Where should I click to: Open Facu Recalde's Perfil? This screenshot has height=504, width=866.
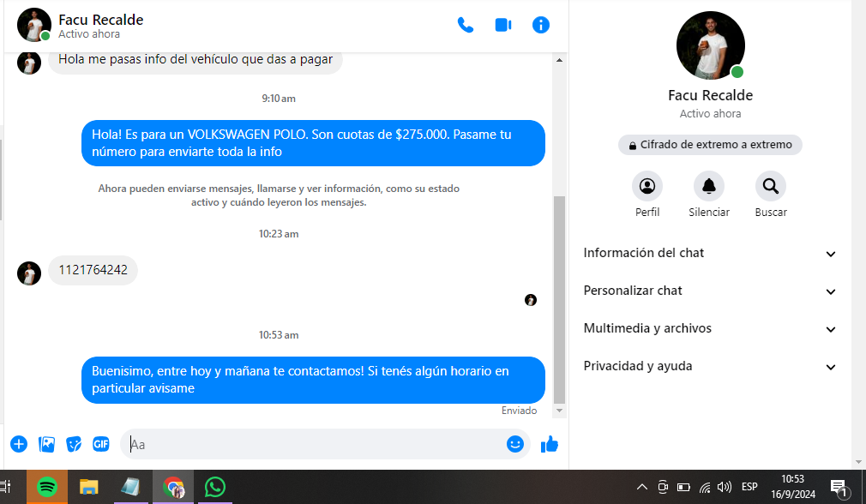click(x=647, y=186)
